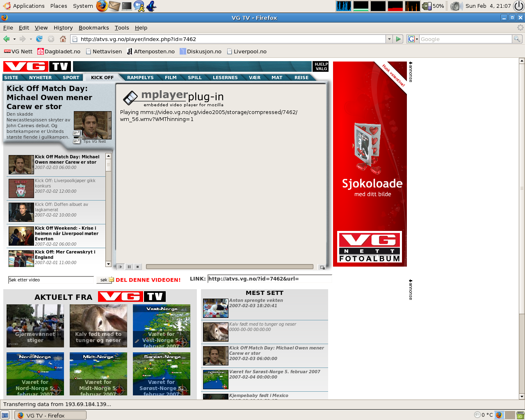Click the stop loading button
This screenshot has width=525, height=420.
point(51,39)
